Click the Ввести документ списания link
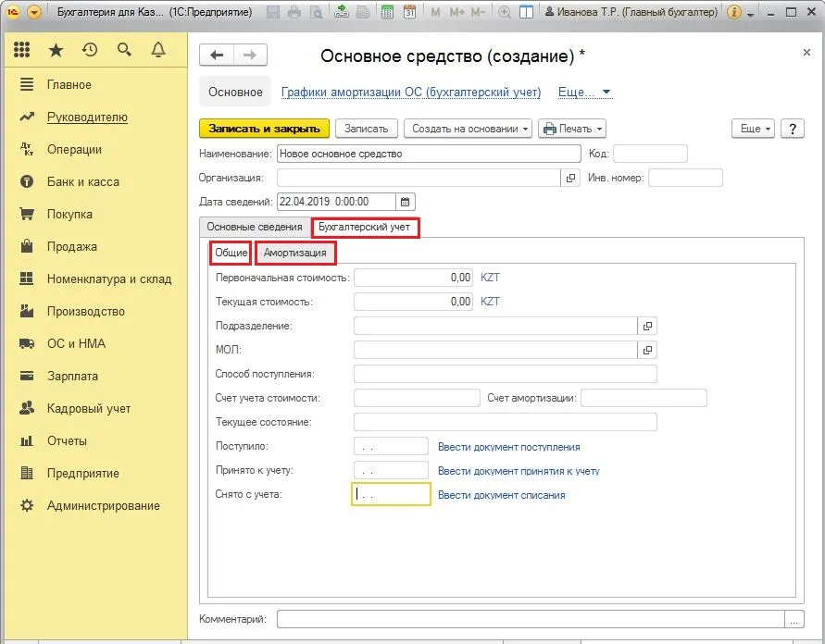The width and height of the screenshot is (825, 644). [502, 495]
